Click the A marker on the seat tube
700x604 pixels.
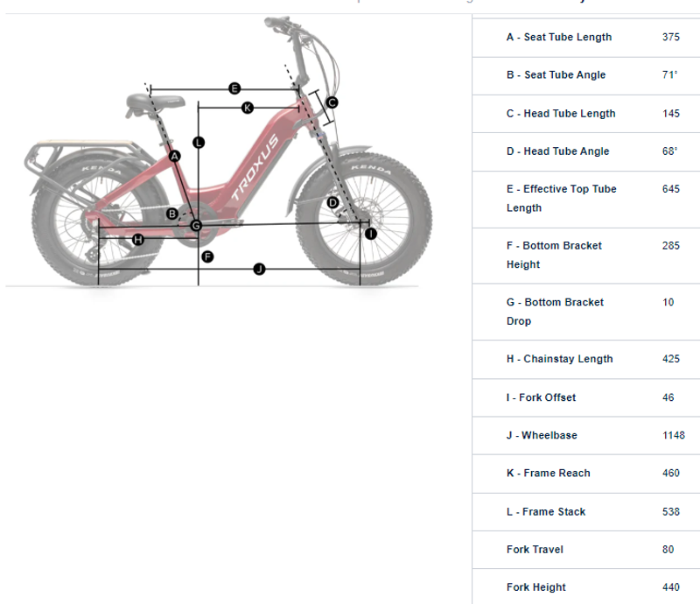(x=174, y=157)
